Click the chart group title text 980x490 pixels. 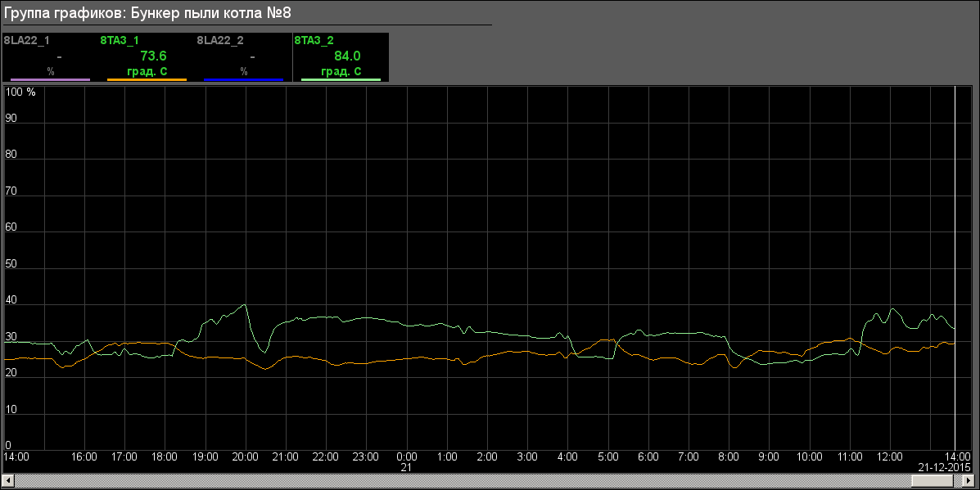(147, 13)
